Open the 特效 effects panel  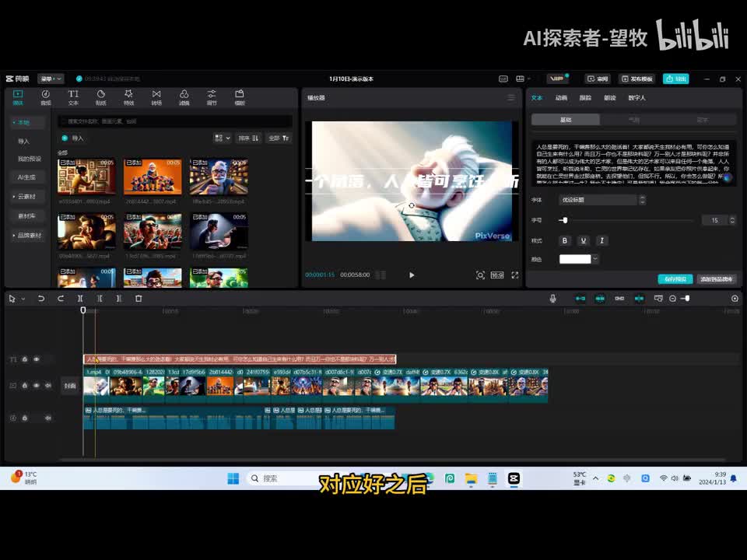[128, 96]
